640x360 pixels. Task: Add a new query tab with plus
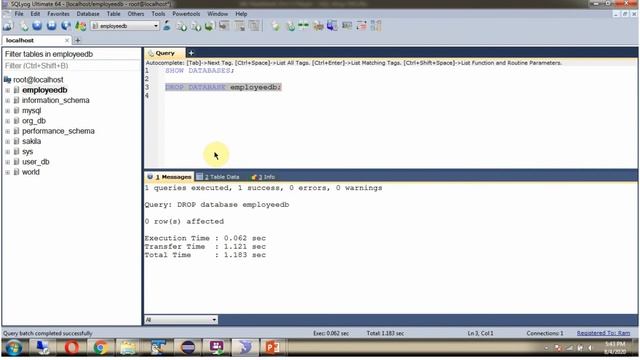(x=191, y=53)
